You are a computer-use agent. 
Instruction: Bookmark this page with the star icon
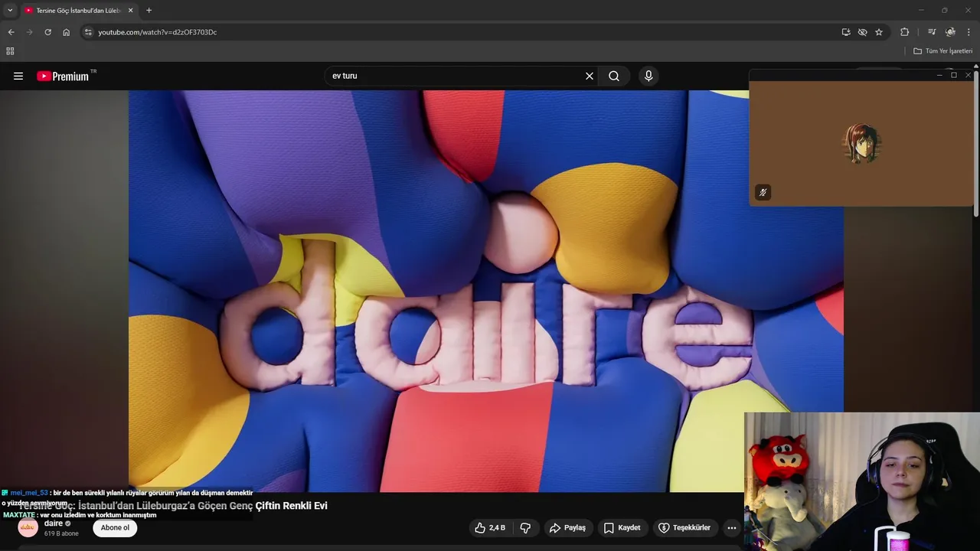(879, 32)
